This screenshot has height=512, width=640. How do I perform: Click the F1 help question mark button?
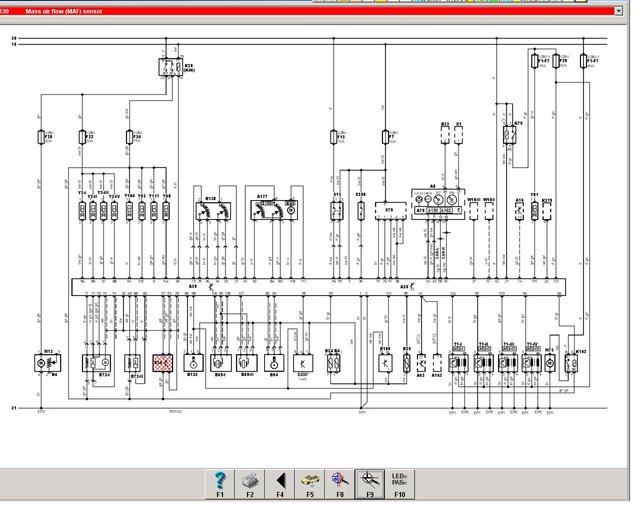220,484
